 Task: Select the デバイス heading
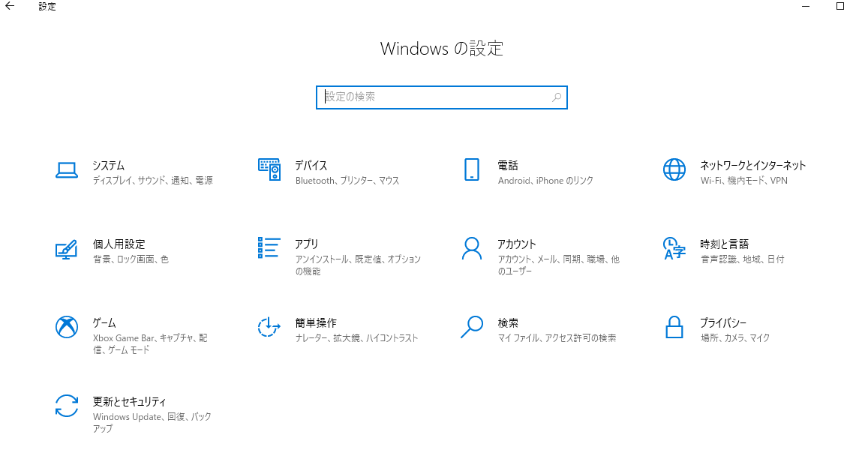click(311, 166)
